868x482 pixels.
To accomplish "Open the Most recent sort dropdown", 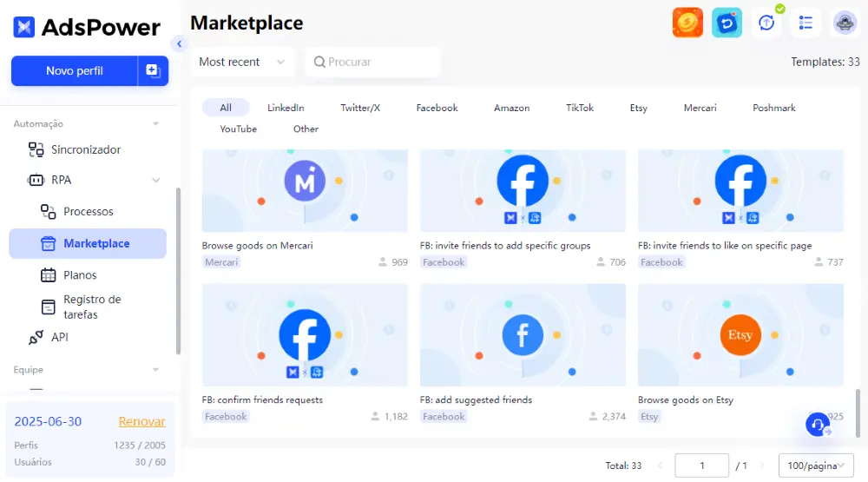I will tap(242, 62).
